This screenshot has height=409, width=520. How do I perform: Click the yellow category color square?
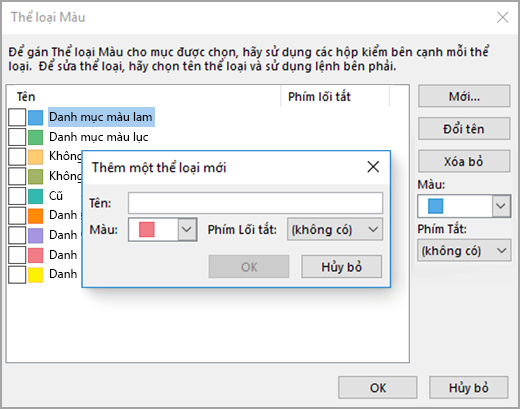click(x=35, y=275)
